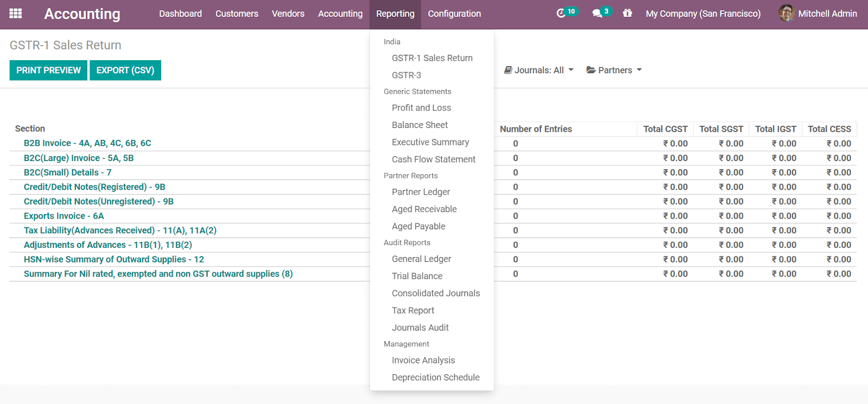Viewport: 868px width, 404px height.
Task: Open Adjustments of Advances - 11B(1), 11B(2)
Action: [x=108, y=245]
